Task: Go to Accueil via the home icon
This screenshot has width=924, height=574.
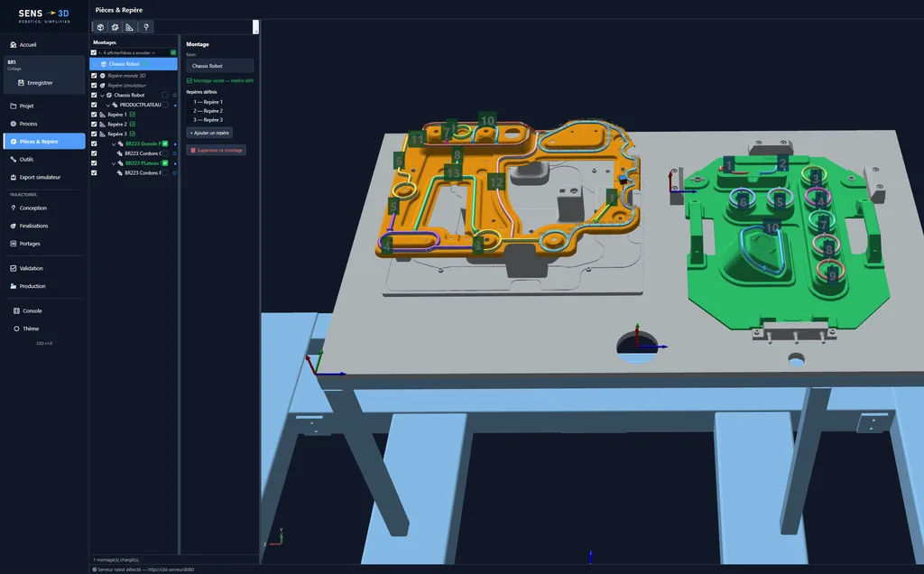Action: (x=14, y=45)
